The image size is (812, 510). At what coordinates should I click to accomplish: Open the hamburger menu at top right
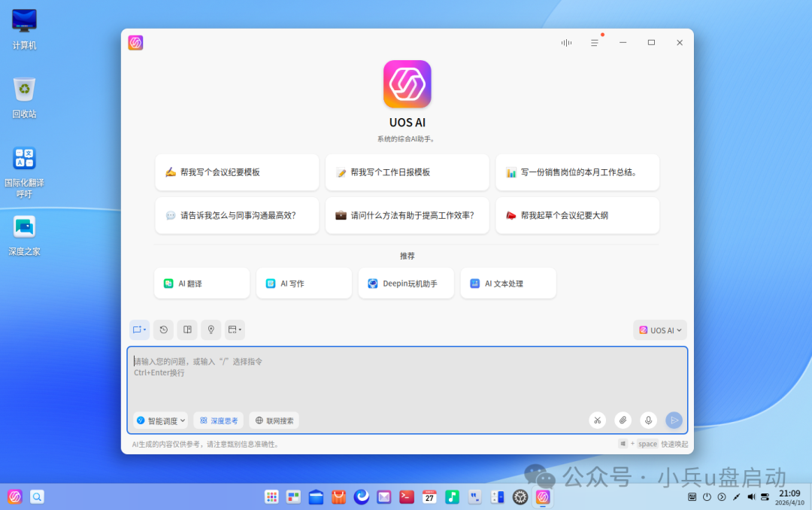(x=594, y=43)
